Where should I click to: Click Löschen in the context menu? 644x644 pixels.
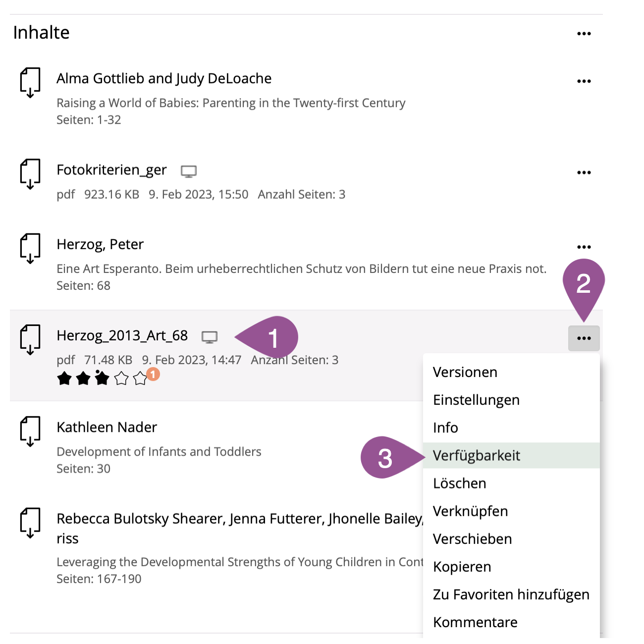pos(460,483)
